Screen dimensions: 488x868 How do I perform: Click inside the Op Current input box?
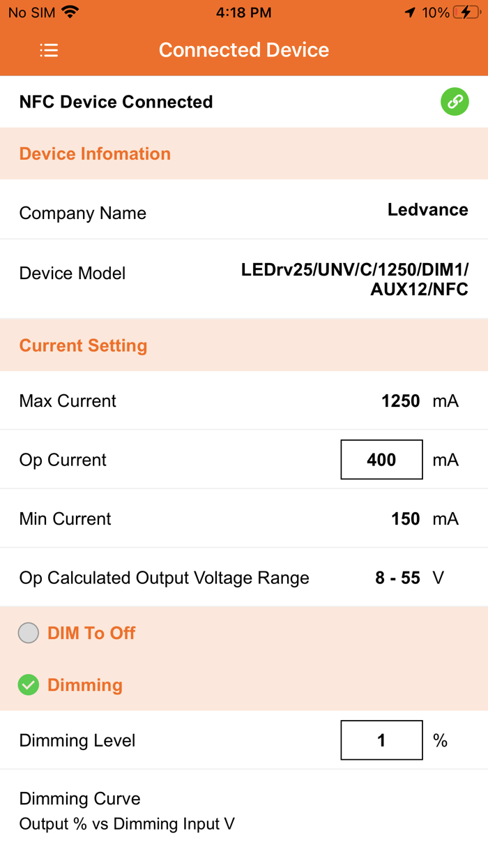[381, 459]
